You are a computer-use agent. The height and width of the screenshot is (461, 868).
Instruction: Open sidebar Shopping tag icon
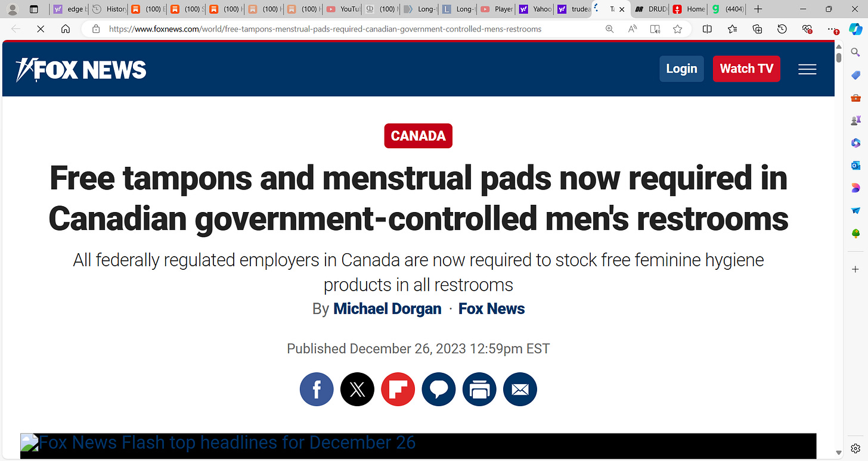coord(855,75)
